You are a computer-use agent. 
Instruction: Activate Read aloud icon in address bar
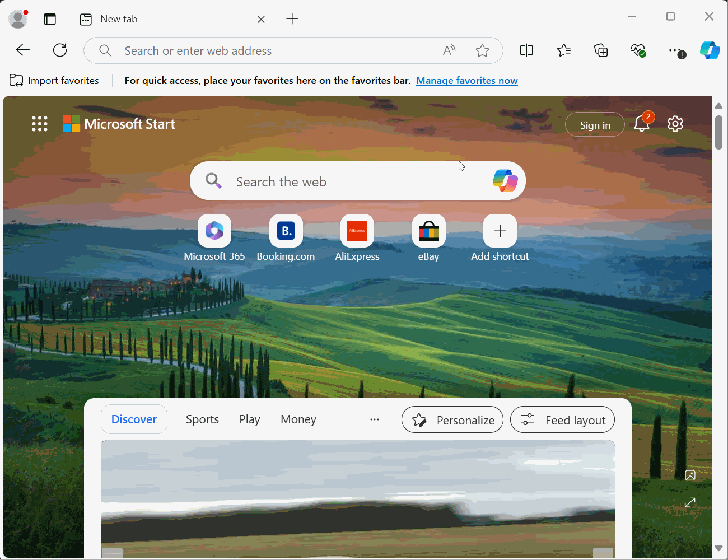(x=449, y=50)
